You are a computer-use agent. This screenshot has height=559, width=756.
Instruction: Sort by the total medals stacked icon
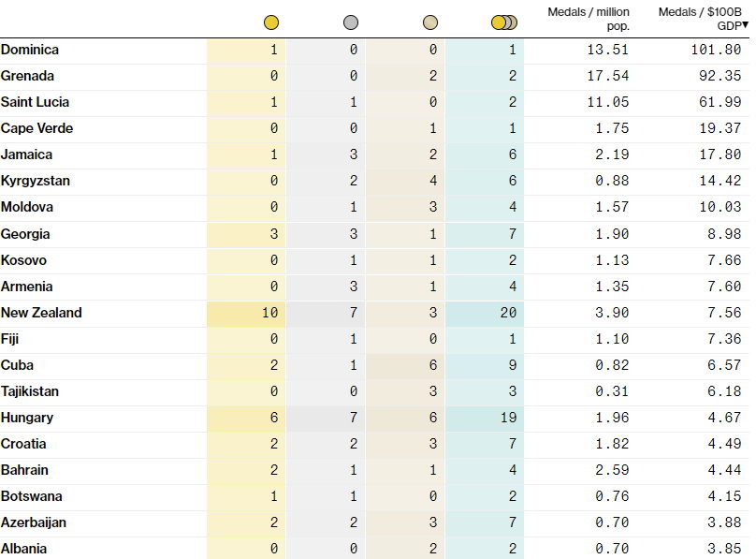tap(503, 22)
